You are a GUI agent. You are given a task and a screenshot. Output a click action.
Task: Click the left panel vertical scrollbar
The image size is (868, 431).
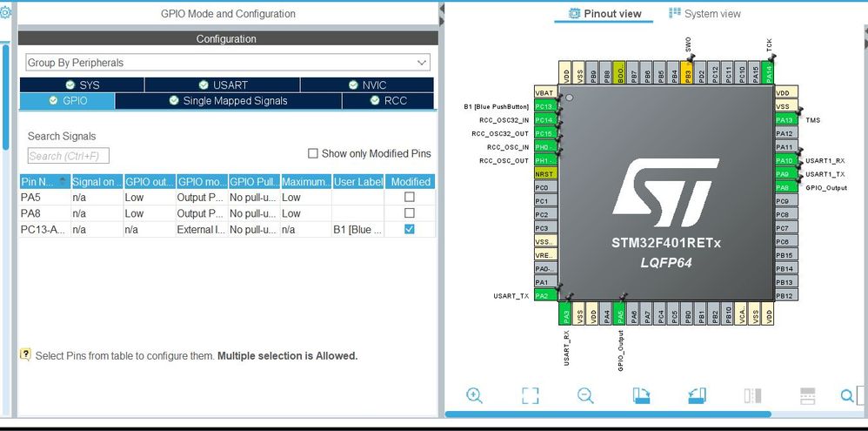5,97
